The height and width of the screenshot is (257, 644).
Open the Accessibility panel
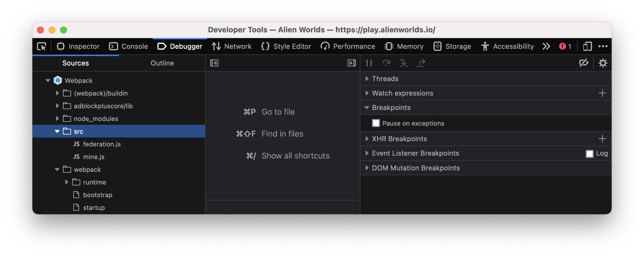(x=507, y=46)
